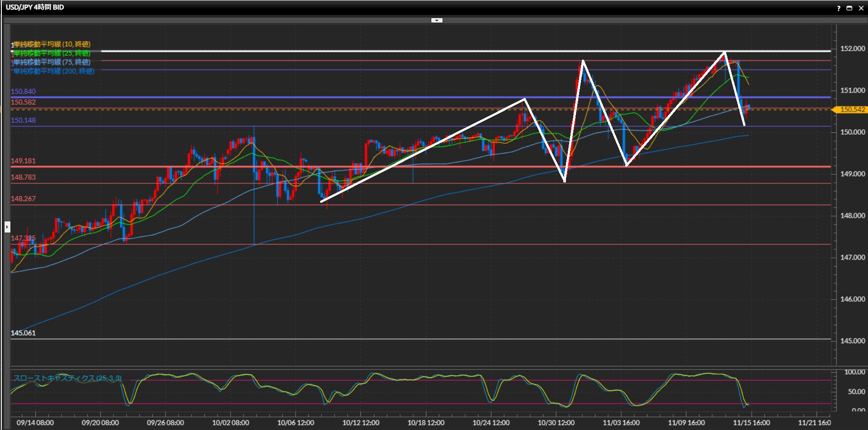Select the 単純移動平均線 (10, 終値) indicator label

[x=52, y=44]
